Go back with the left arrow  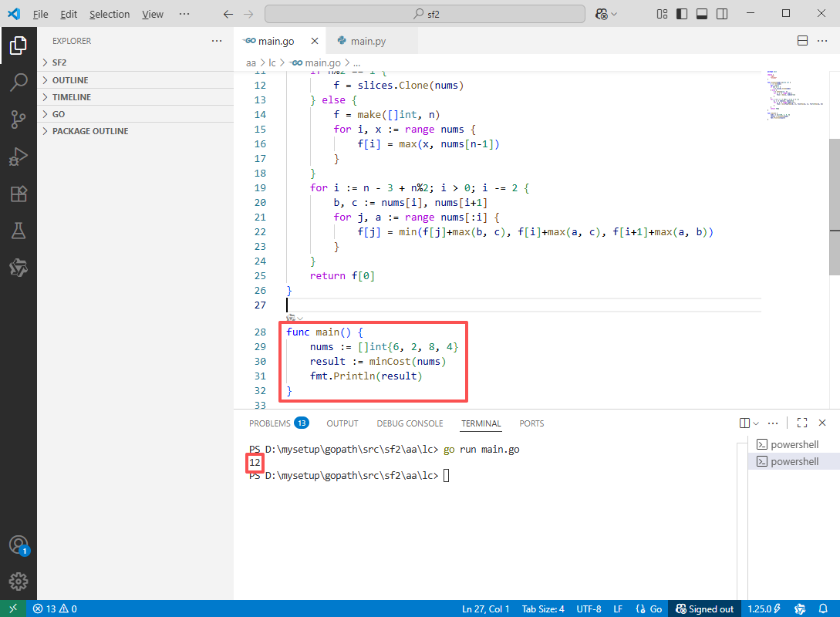click(x=228, y=15)
